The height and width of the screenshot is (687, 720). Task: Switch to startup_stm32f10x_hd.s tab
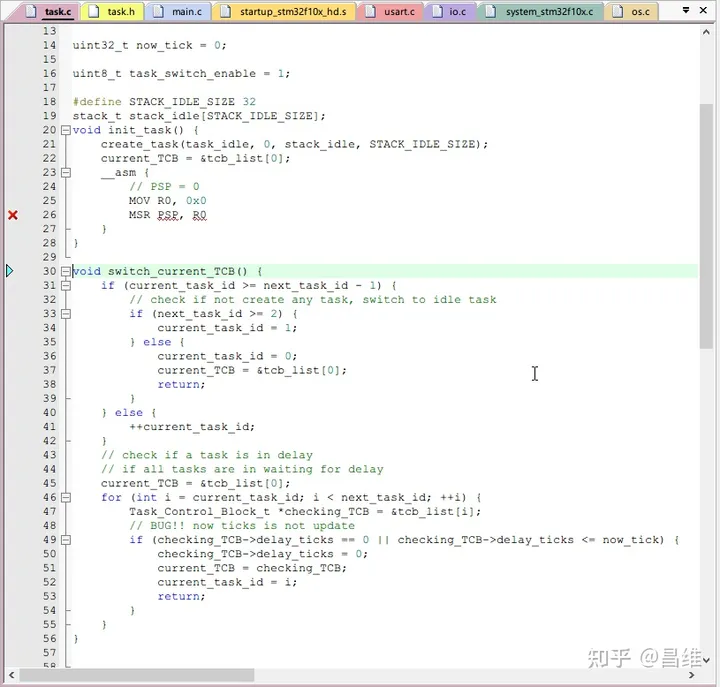click(x=284, y=11)
